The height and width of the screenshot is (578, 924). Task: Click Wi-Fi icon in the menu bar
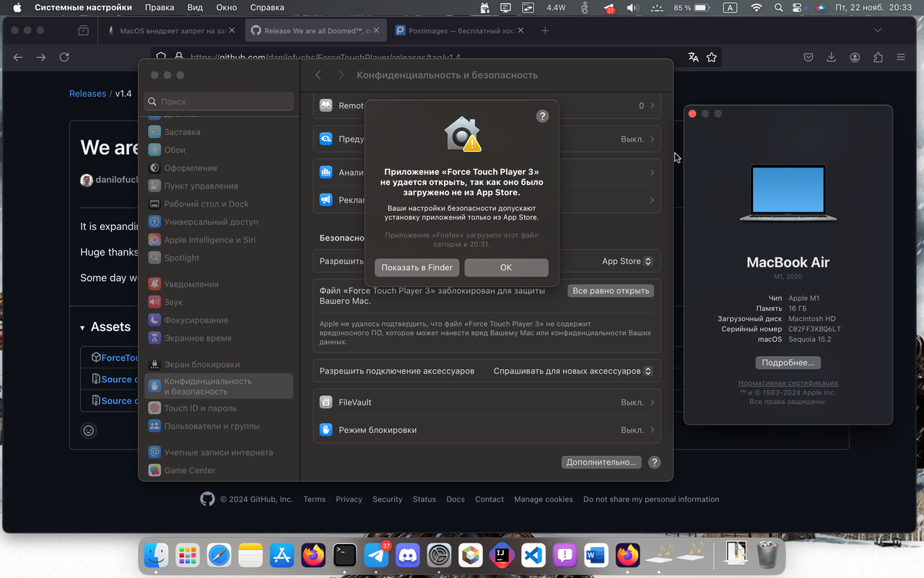[756, 7]
